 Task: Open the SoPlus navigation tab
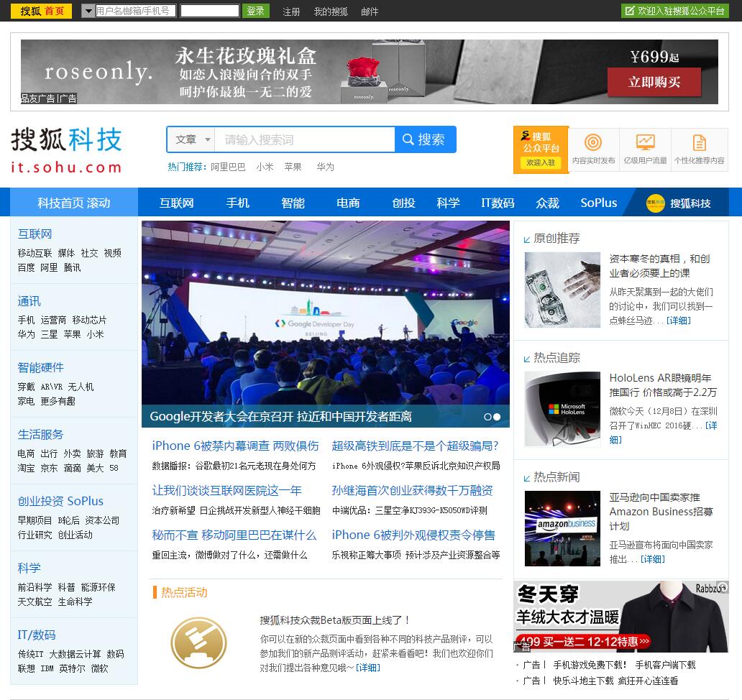[599, 203]
